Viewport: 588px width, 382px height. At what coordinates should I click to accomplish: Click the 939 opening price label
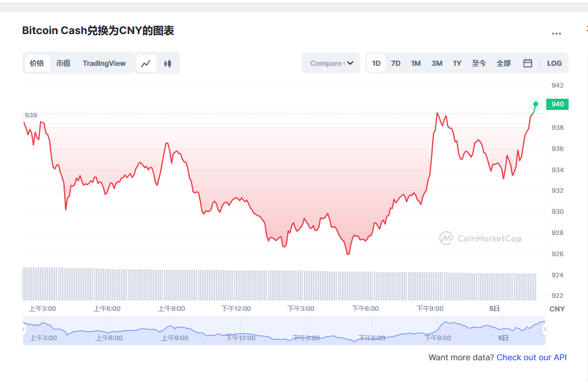pos(31,115)
